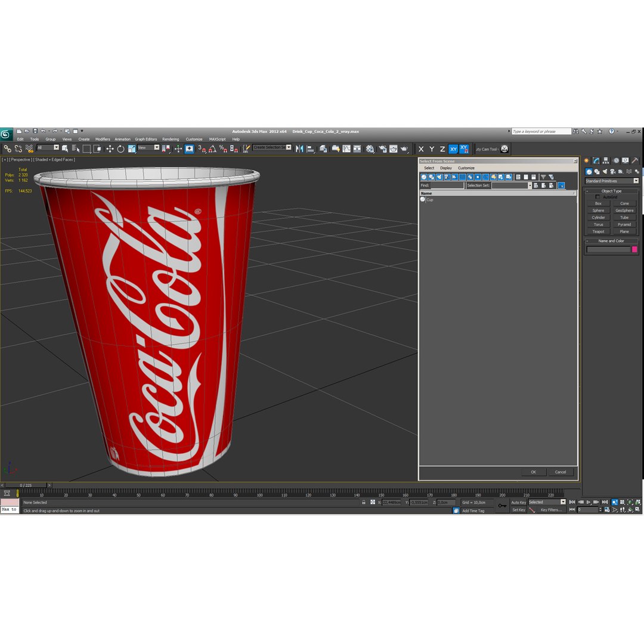The image size is (644, 644).
Task: Click the keyword search field
Action: (541, 131)
